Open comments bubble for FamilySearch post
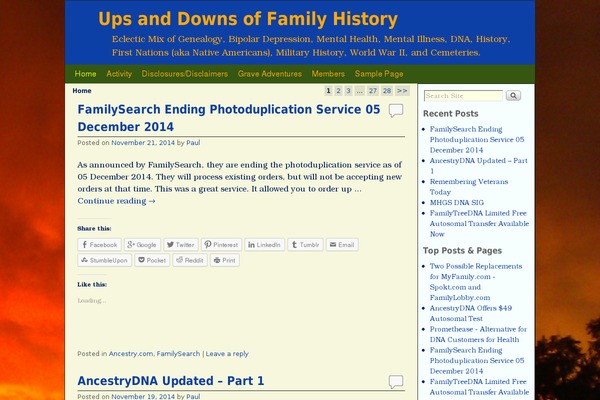The width and height of the screenshot is (600, 400). tap(396, 111)
